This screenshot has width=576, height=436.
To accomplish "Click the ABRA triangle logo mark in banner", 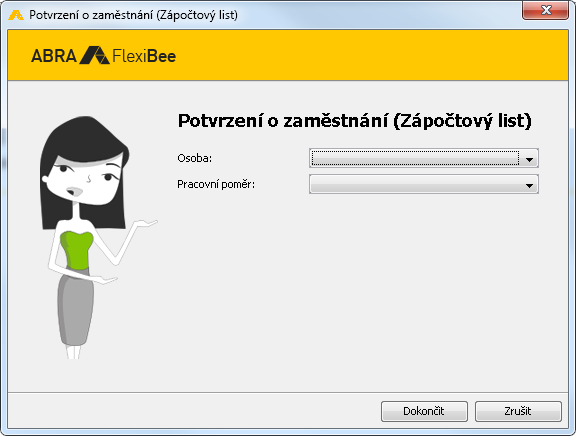I will (94, 55).
